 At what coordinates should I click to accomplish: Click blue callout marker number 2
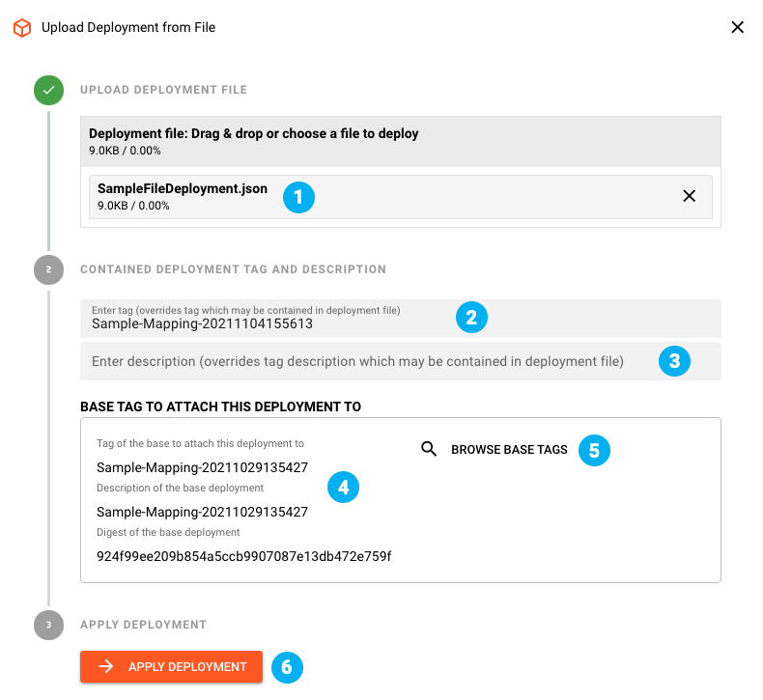pos(471,317)
